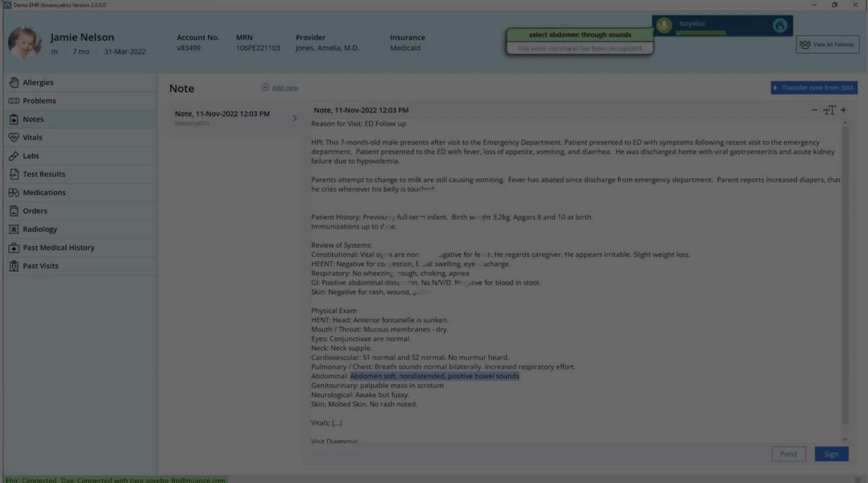
Task: Click the Review of Systems heading
Action: pos(342,245)
